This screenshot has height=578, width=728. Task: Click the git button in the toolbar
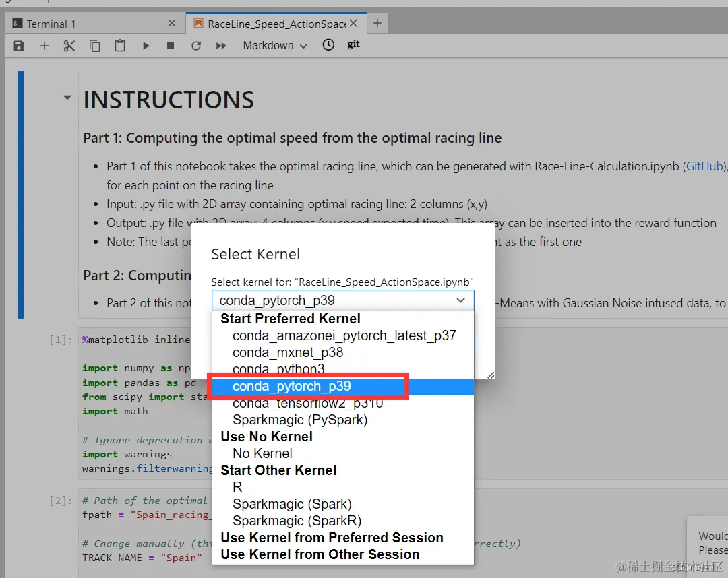click(353, 44)
